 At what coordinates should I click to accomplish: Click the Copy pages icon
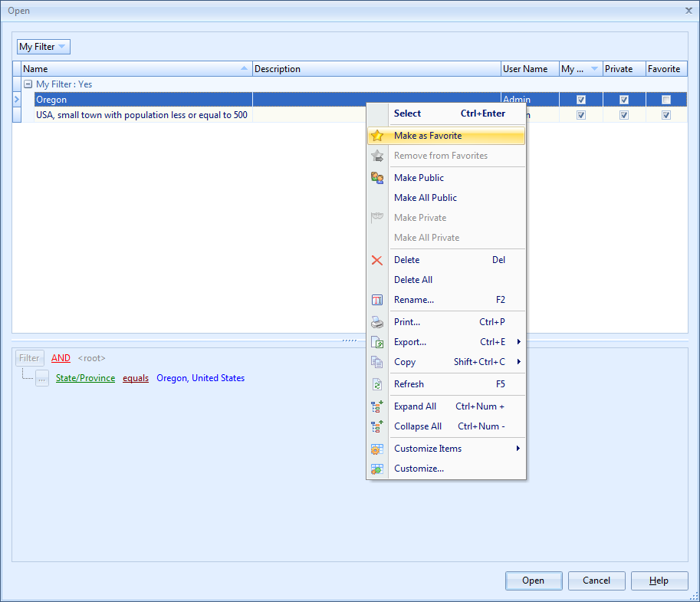tap(377, 362)
